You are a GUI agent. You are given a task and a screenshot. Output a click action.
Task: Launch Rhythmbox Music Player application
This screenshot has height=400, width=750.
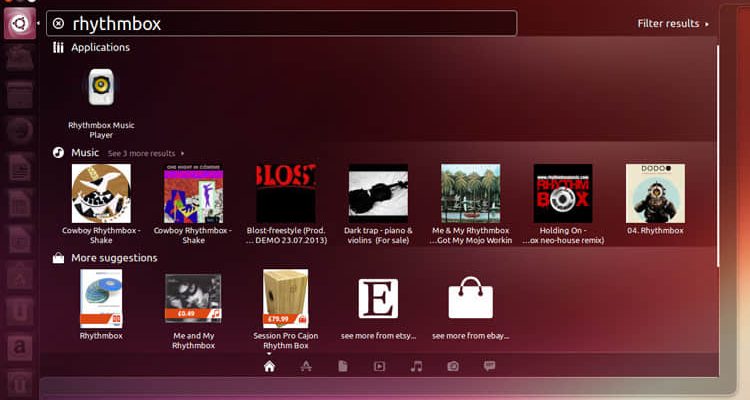pyautogui.click(x=101, y=103)
